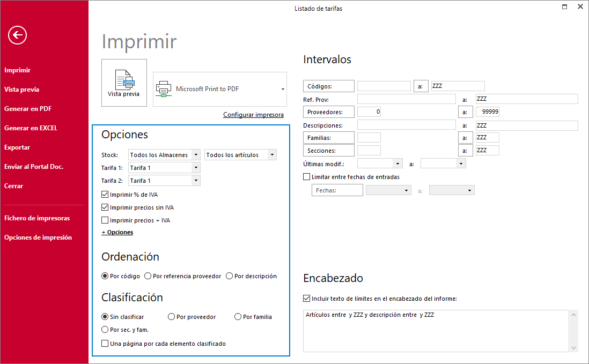
Task: Enable Limitar entre fechas de entradas
Action: [306, 177]
